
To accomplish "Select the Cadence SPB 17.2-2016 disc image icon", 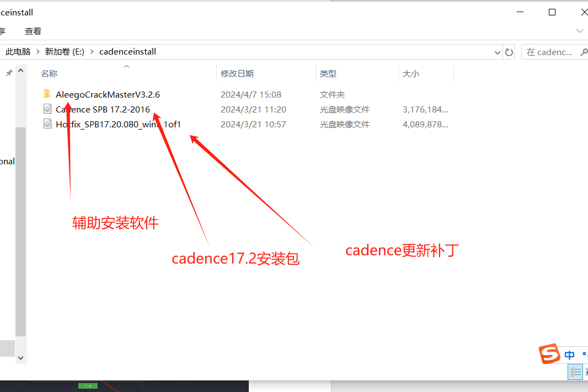I will (x=47, y=109).
